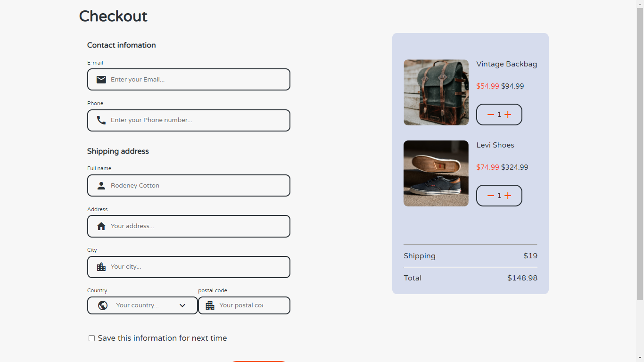Click the Vintage Backbag product name

tap(507, 64)
